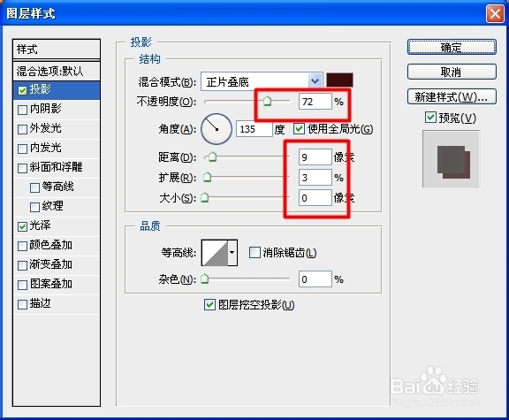The height and width of the screenshot is (420, 509).
Task: Click the 大小 field showing 0
Action: coord(315,197)
